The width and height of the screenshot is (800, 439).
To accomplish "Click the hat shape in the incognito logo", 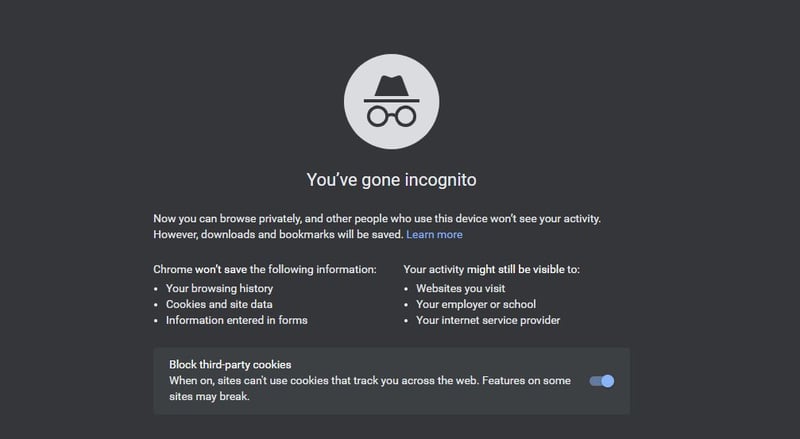I will (391, 89).
